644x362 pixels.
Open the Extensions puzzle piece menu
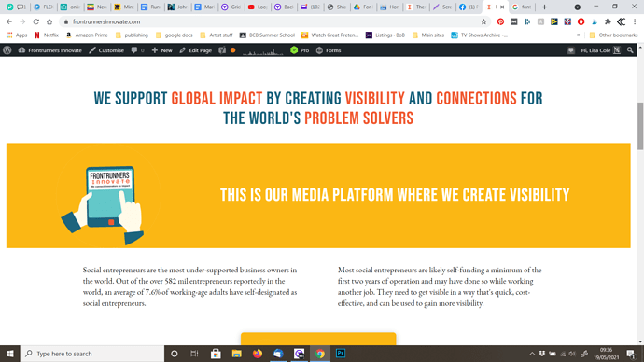tap(608, 21)
